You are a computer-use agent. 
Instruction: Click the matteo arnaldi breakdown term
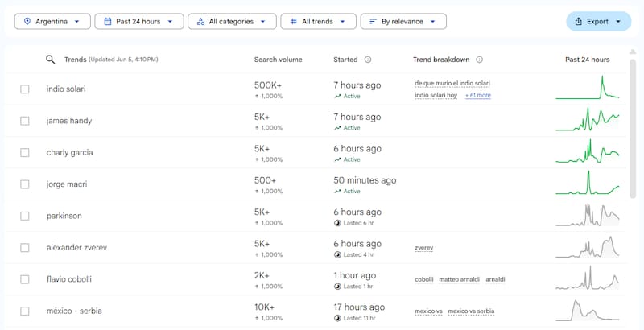[x=459, y=279]
